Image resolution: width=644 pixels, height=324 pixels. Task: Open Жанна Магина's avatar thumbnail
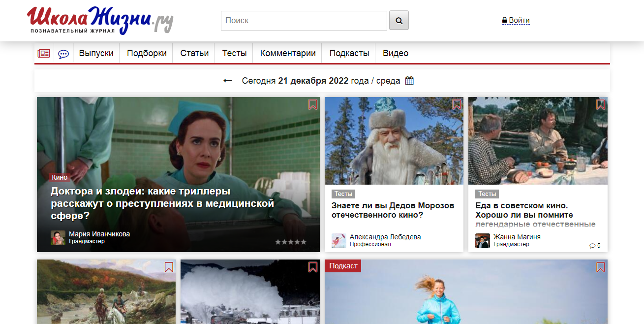tap(483, 241)
